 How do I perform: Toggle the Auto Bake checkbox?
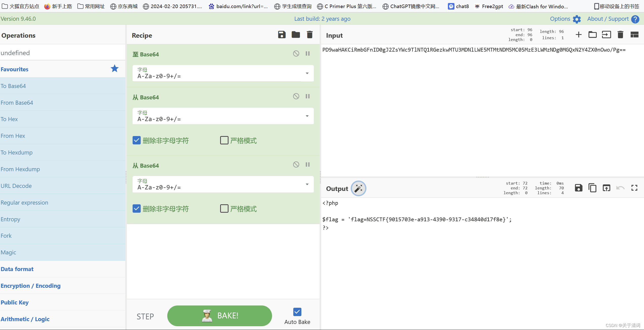[297, 312]
